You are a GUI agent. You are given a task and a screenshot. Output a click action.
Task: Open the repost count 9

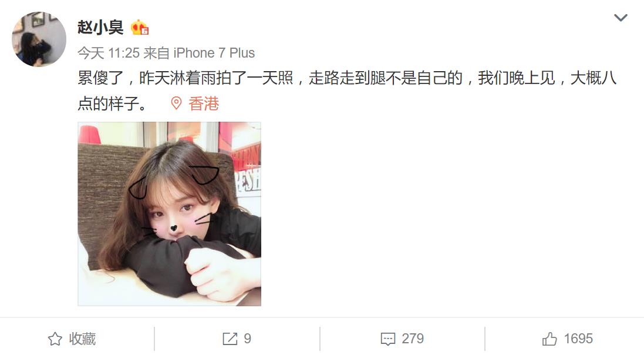click(247, 339)
